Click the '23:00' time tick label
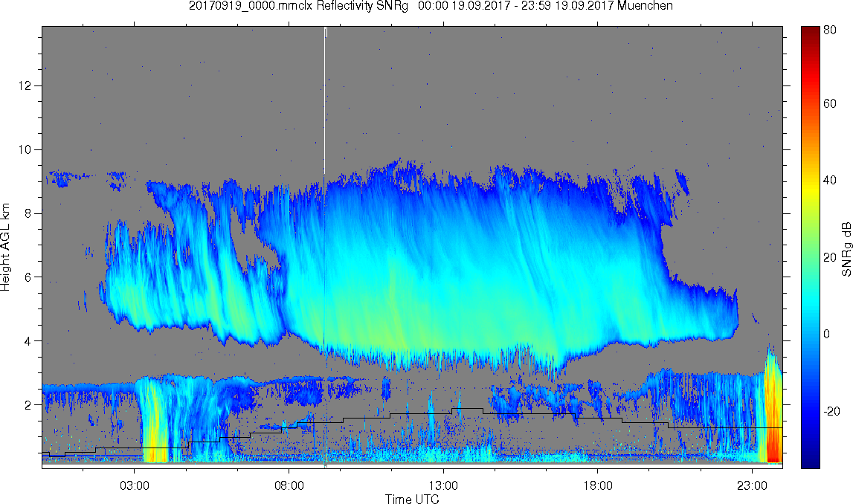The image size is (853, 504). coord(753,485)
